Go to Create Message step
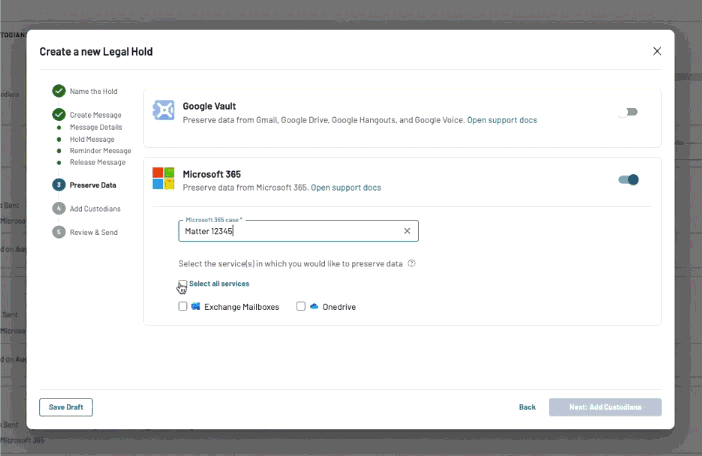 (95, 115)
